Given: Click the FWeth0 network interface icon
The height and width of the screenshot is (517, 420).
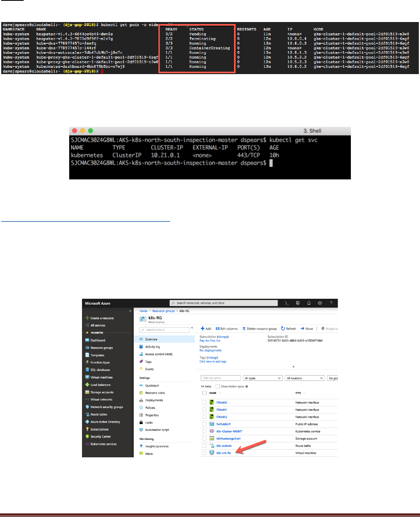Looking at the screenshot, I should coord(212,402).
